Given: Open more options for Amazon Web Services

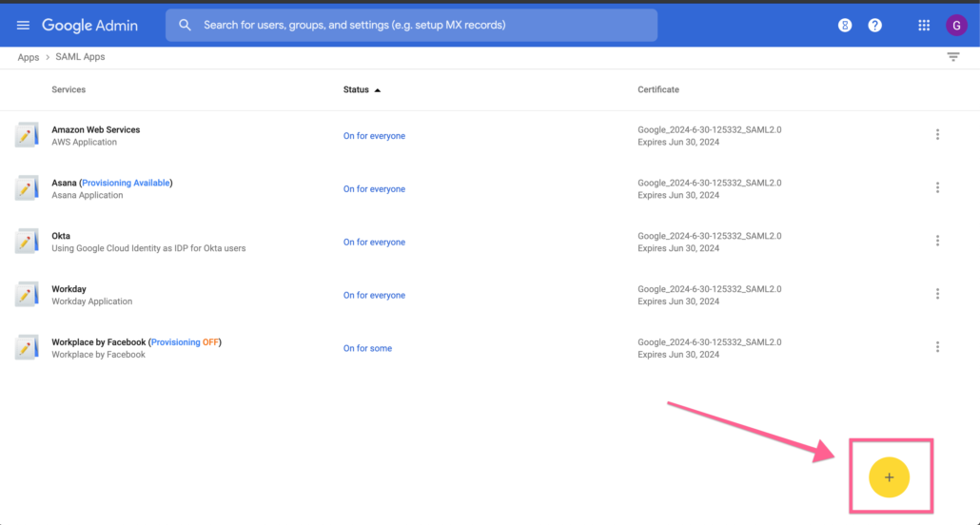Looking at the screenshot, I should (x=937, y=134).
